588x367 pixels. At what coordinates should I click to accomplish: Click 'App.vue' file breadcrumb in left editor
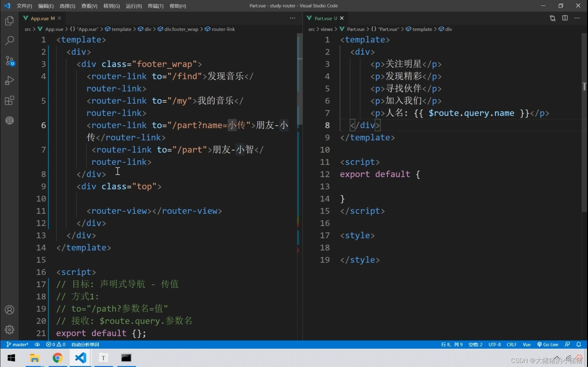[x=51, y=29]
